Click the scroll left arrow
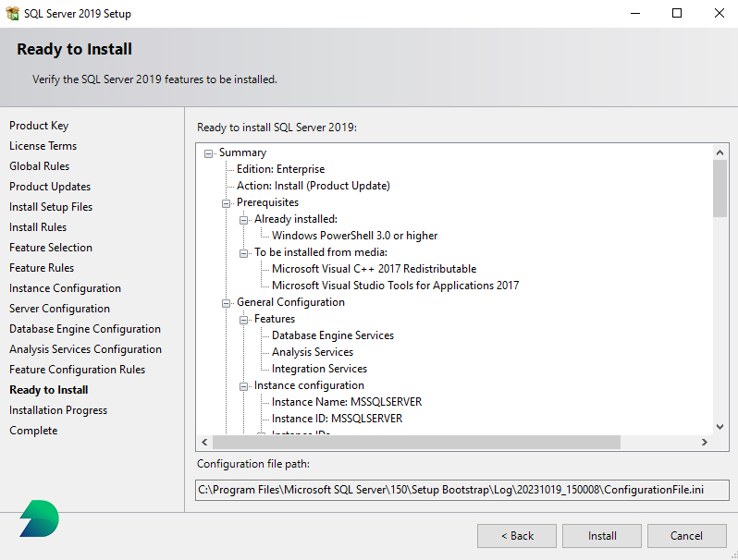This screenshot has height=560, width=738. (204, 442)
